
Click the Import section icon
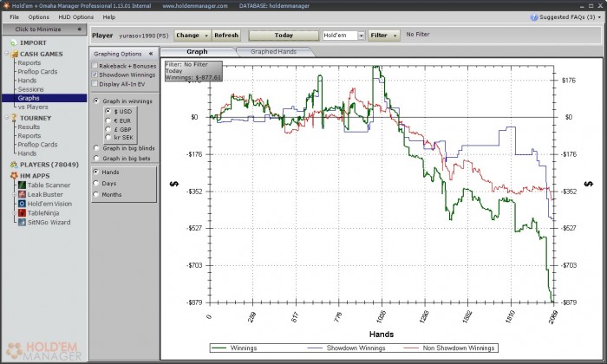[x=12, y=42]
